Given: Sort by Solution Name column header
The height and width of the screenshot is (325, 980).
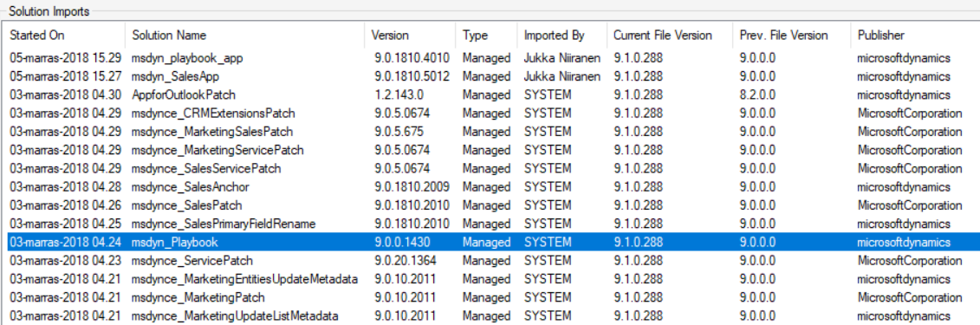Looking at the screenshot, I should pos(244,36).
